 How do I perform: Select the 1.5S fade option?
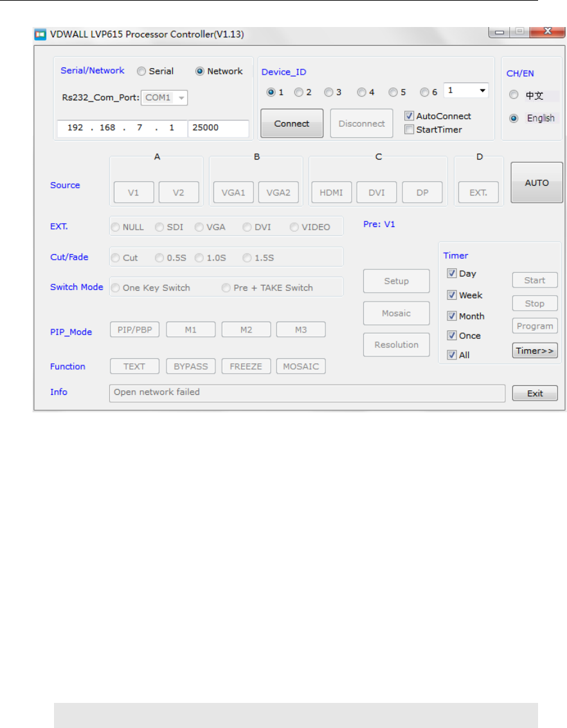(x=248, y=258)
